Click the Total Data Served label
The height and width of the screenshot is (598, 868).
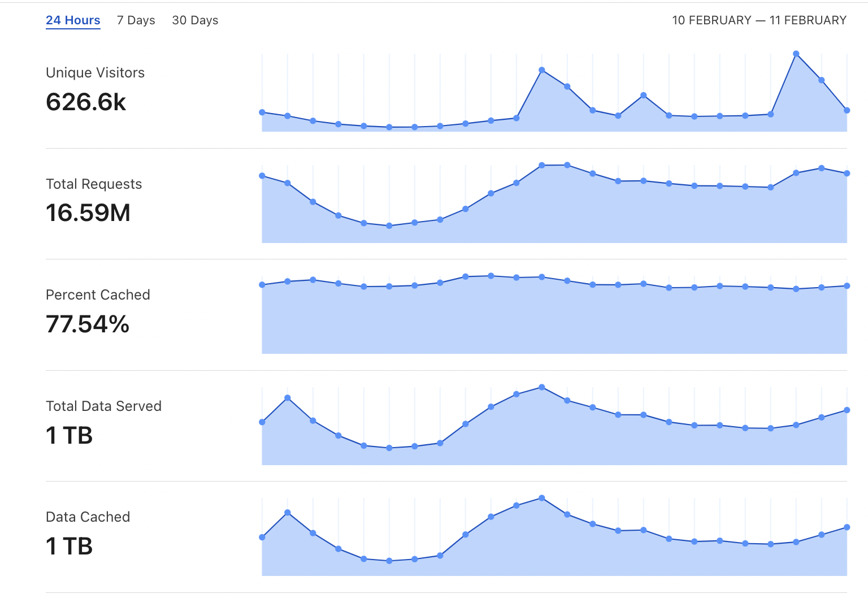(103, 406)
